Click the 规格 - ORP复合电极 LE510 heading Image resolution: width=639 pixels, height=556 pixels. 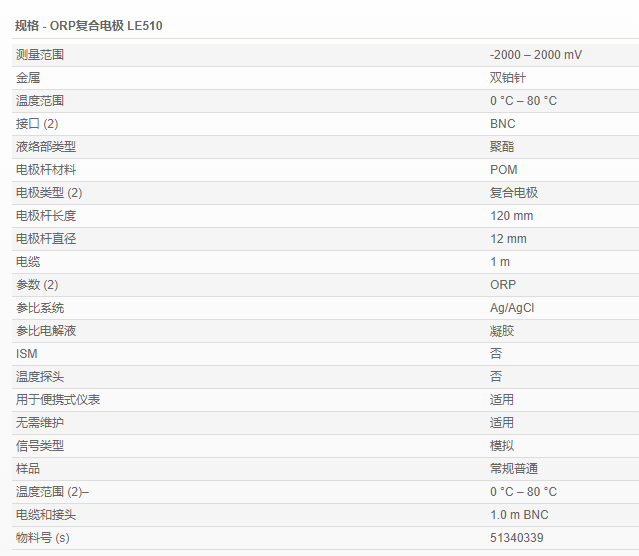[88, 25]
